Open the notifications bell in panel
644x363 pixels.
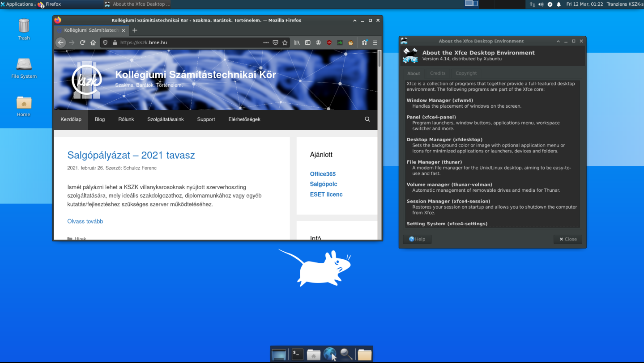click(x=559, y=4)
